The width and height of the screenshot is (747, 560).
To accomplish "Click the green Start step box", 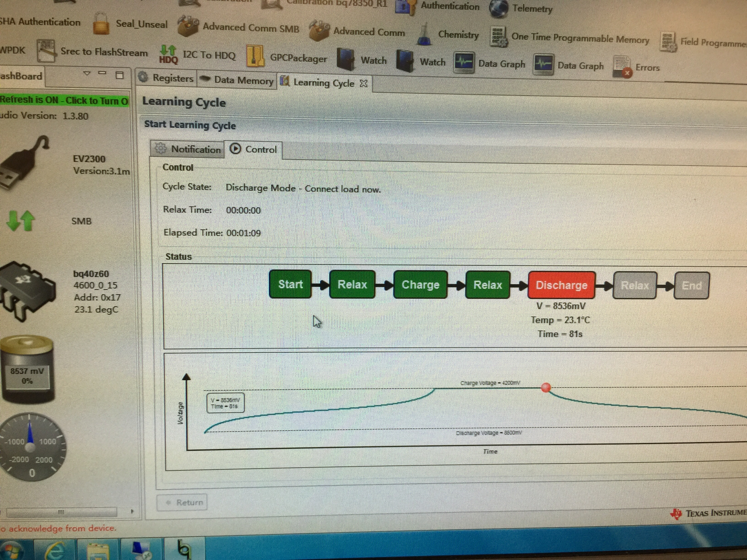I will click(290, 284).
